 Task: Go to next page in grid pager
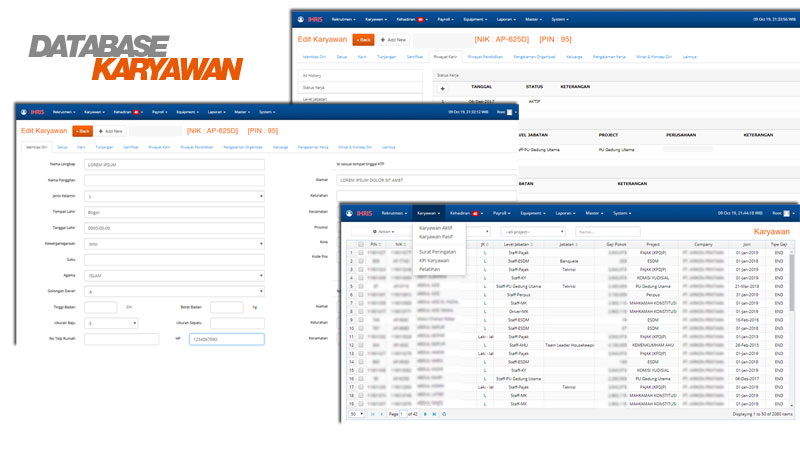pos(424,413)
